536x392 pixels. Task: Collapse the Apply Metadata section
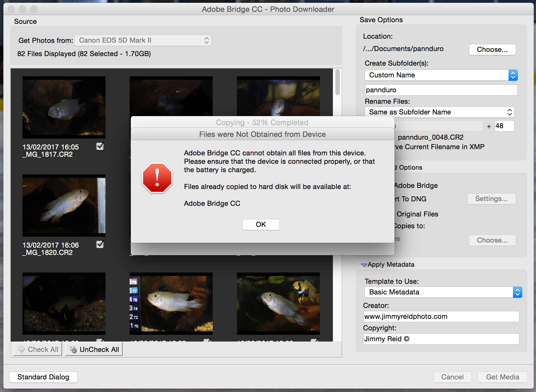[364, 265]
